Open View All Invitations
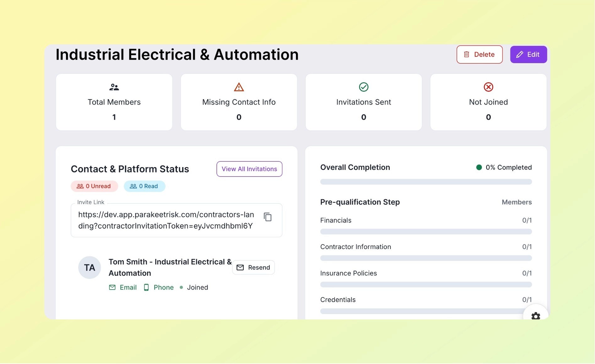 click(249, 169)
